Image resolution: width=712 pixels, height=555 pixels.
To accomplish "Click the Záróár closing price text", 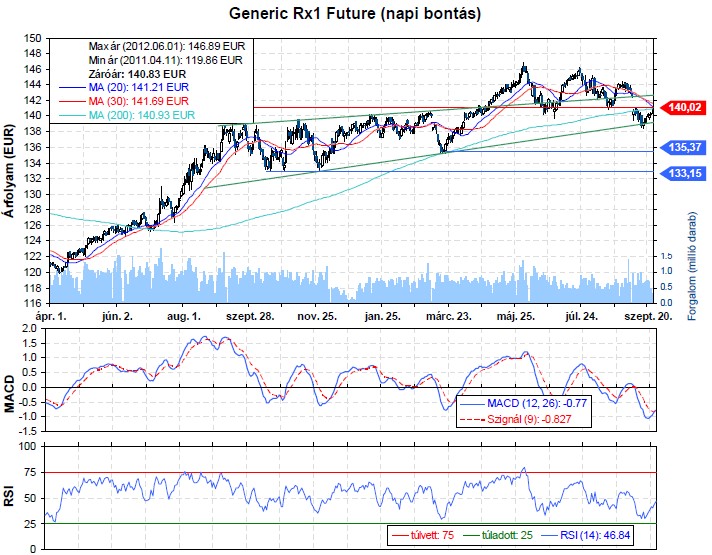I will (x=137, y=74).
